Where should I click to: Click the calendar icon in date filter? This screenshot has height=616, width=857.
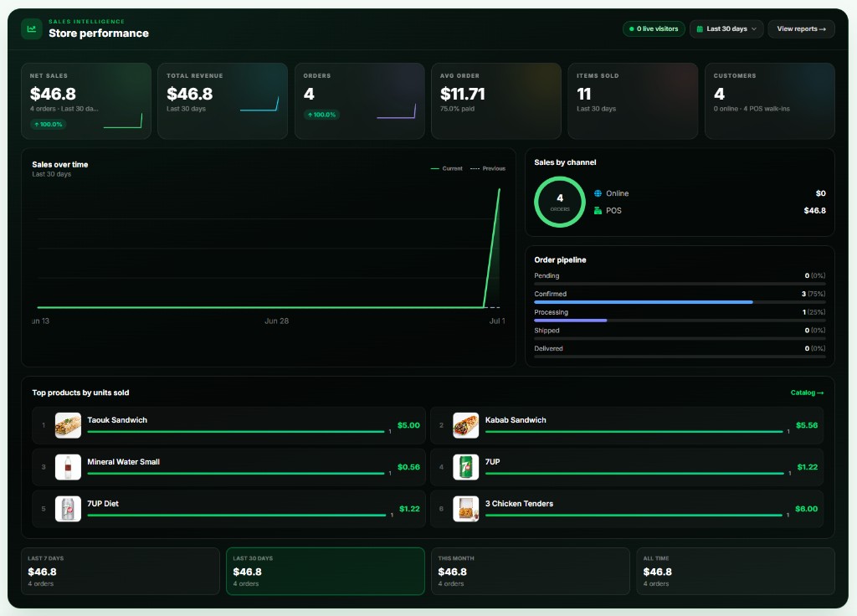[x=700, y=29]
